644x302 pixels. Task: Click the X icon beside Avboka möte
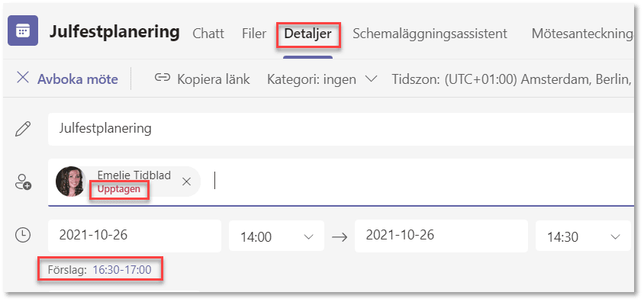point(23,78)
